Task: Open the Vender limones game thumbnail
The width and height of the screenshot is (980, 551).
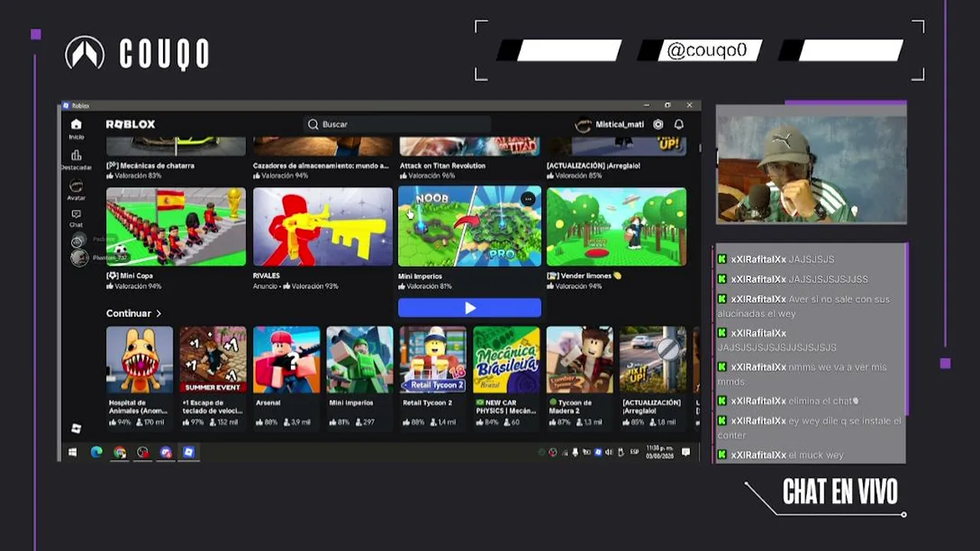Action: 616,227
